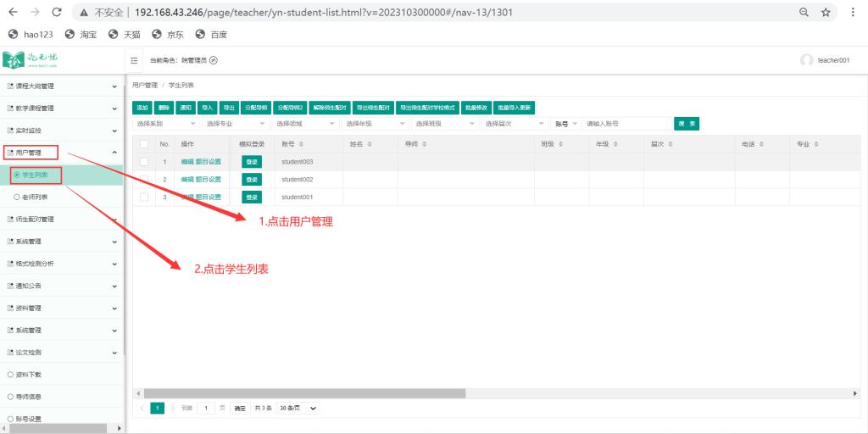Click the browser zoom magnifier icon
868x434 pixels.
pyautogui.click(x=804, y=13)
